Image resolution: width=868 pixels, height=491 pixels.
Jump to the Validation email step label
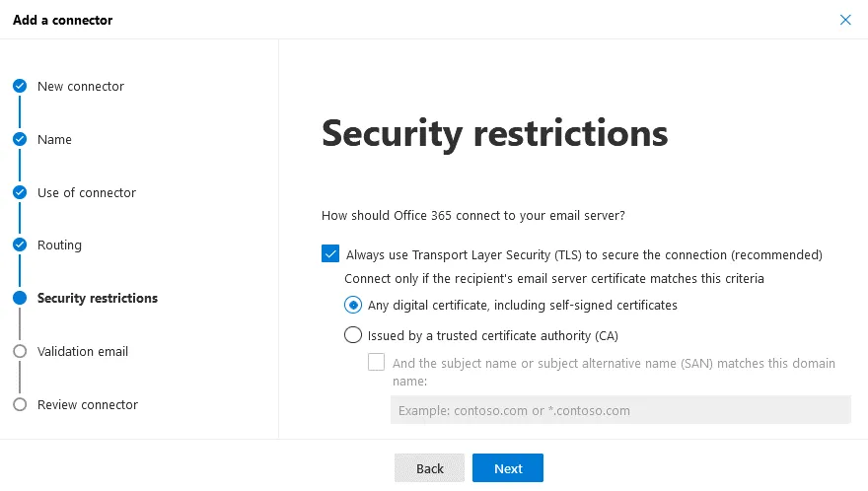[83, 351]
